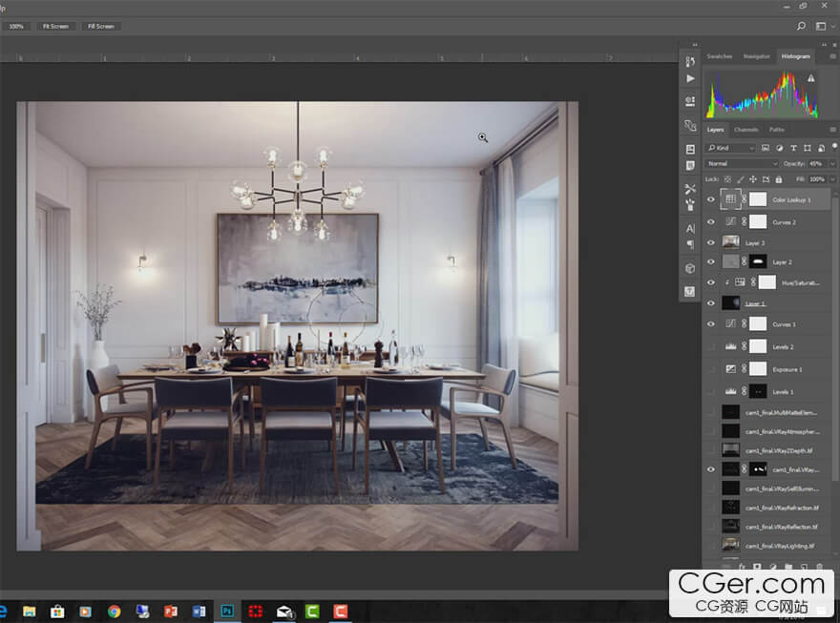
Task: Open the Properties panel icon in the dock
Action: click(690, 100)
